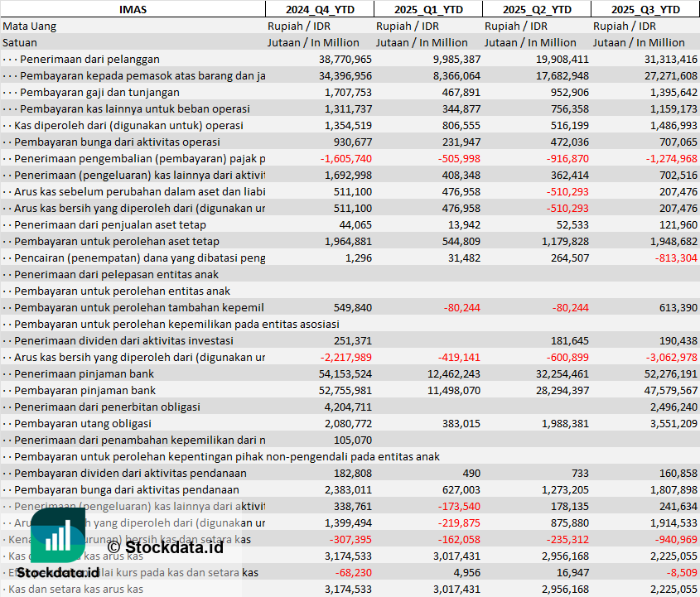Image resolution: width=700 pixels, height=597 pixels.
Task: Select cell showing 806,555
Action: click(x=461, y=125)
